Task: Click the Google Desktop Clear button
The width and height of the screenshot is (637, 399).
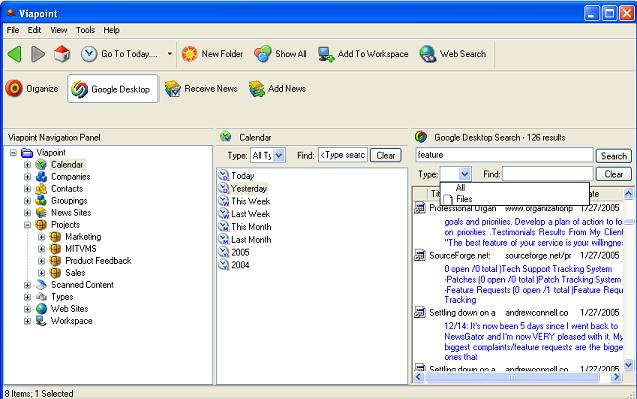Action: (x=614, y=174)
